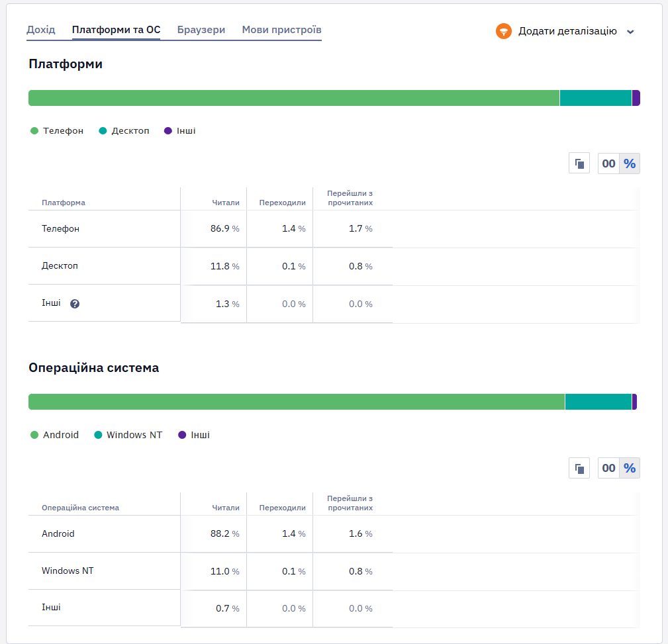This screenshot has height=644, width=668.
Task: Copy the Платформи table data
Action: click(579, 163)
